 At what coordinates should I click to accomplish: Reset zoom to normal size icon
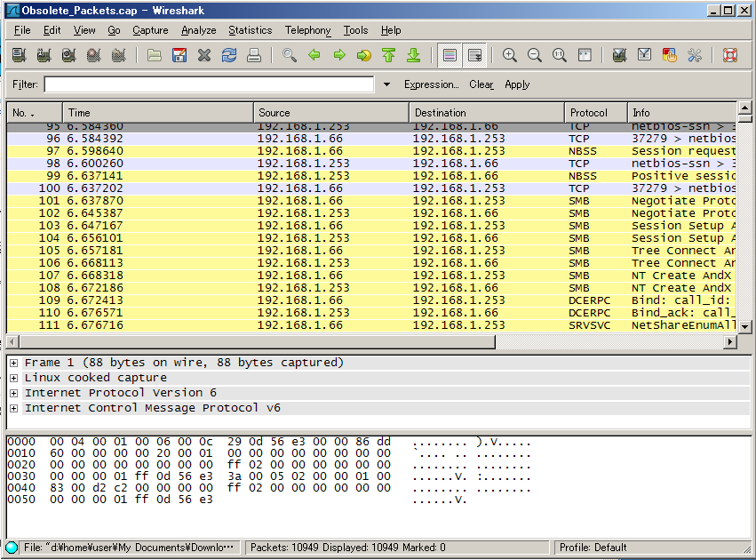click(560, 55)
